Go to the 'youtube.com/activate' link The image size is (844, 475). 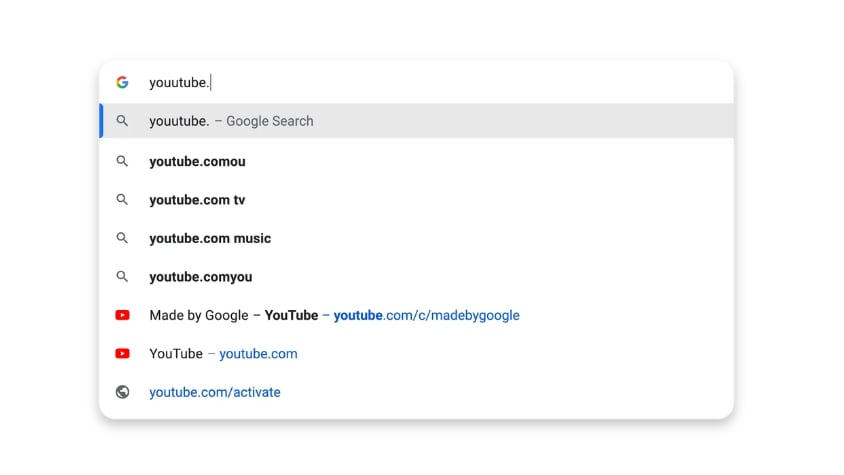(215, 392)
